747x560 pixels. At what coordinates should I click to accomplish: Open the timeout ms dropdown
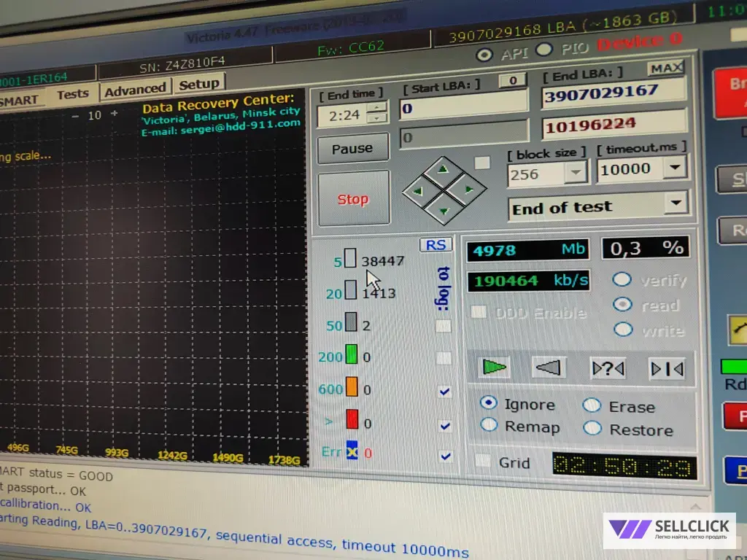(675, 168)
